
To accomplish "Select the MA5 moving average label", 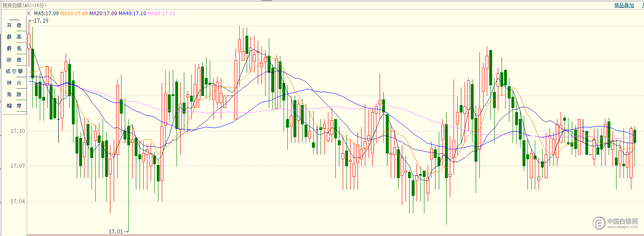I will [46, 14].
